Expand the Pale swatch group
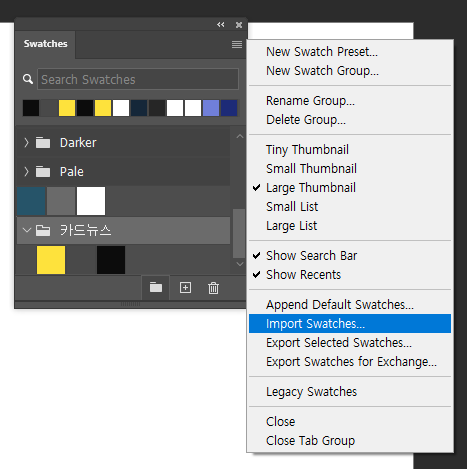Viewport: 467px width, 469px height. click(x=26, y=172)
